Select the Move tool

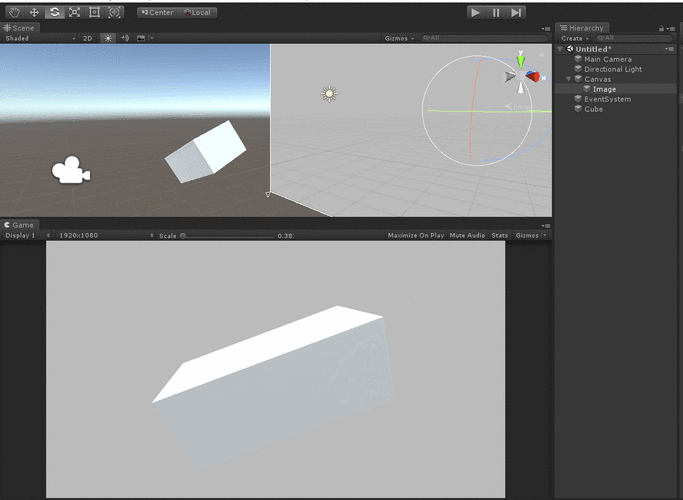(34, 12)
